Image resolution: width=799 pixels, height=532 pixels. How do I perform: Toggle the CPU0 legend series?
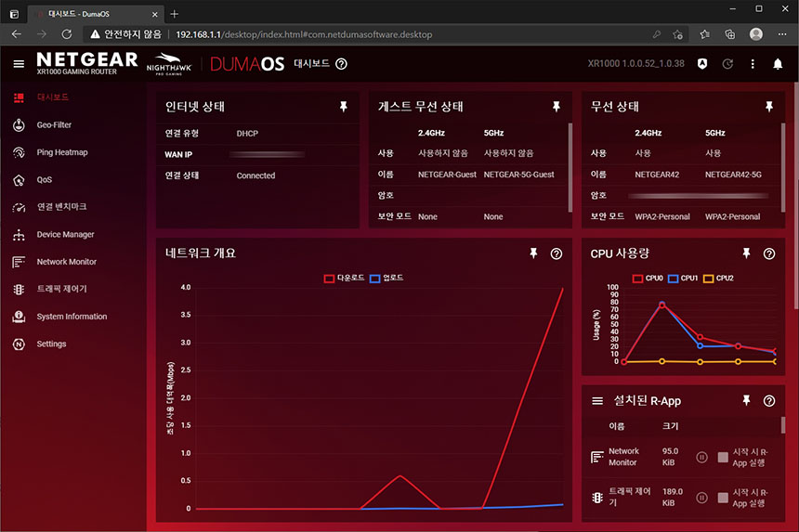click(648, 279)
